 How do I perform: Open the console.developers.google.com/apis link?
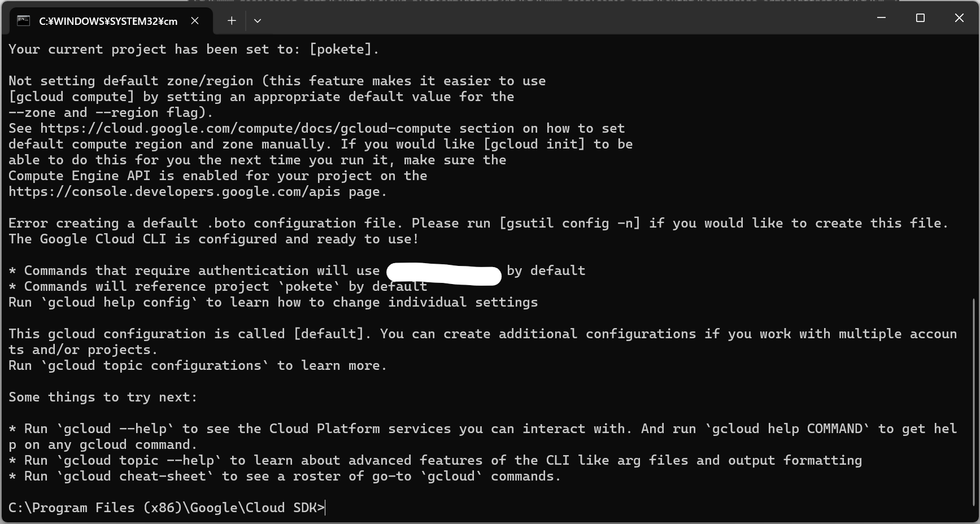point(175,192)
